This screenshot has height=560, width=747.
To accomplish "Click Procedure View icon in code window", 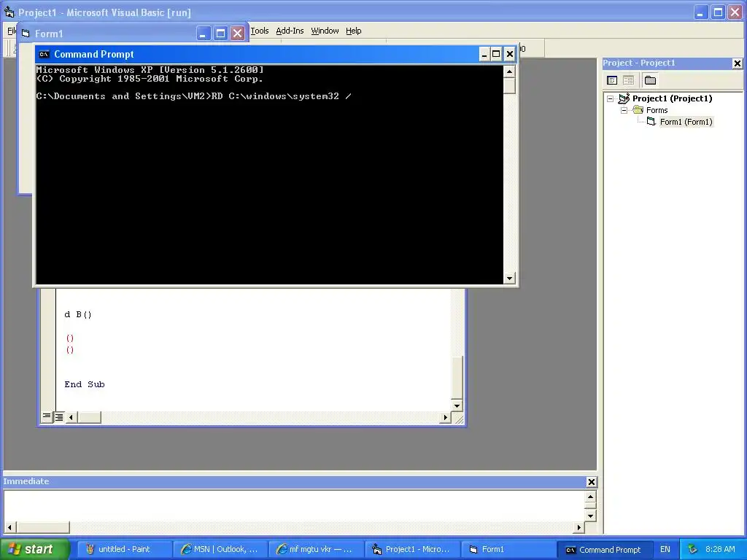I will tap(47, 417).
